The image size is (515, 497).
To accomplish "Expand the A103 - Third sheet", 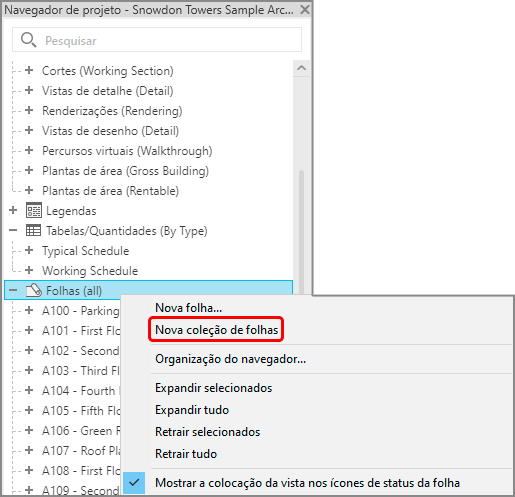I will click(x=29, y=370).
